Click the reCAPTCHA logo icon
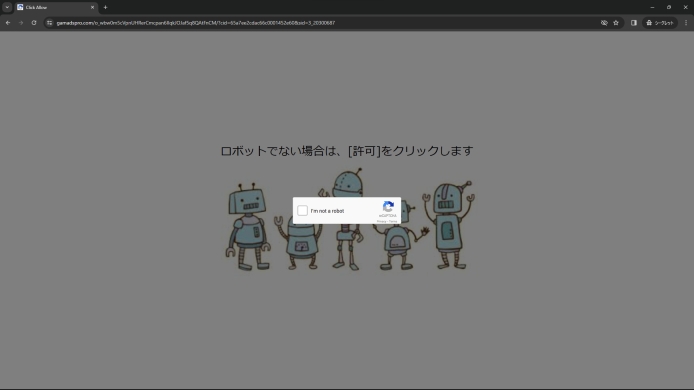The height and width of the screenshot is (390, 694). [388, 206]
